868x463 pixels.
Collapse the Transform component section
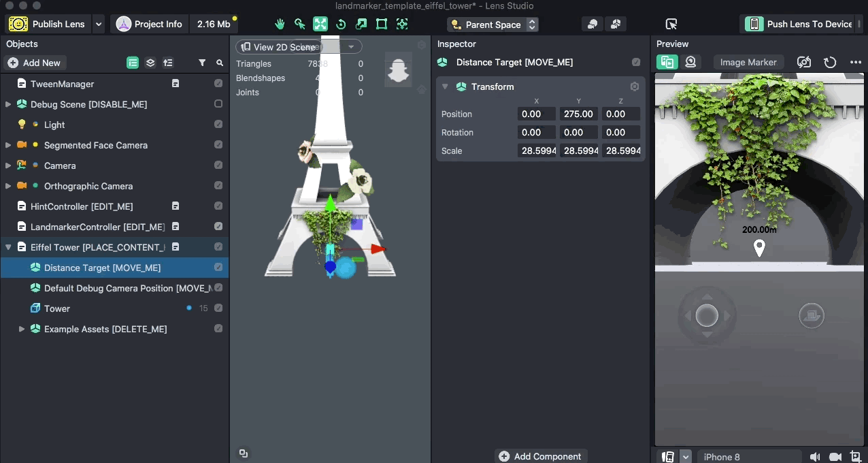445,86
